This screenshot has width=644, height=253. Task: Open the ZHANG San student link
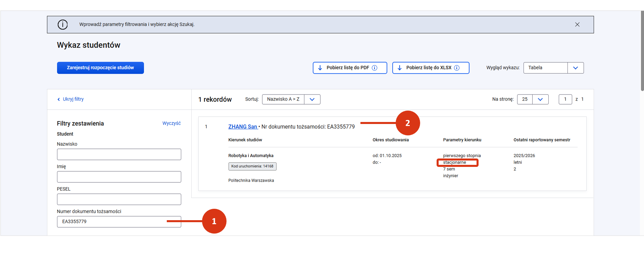point(243,127)
